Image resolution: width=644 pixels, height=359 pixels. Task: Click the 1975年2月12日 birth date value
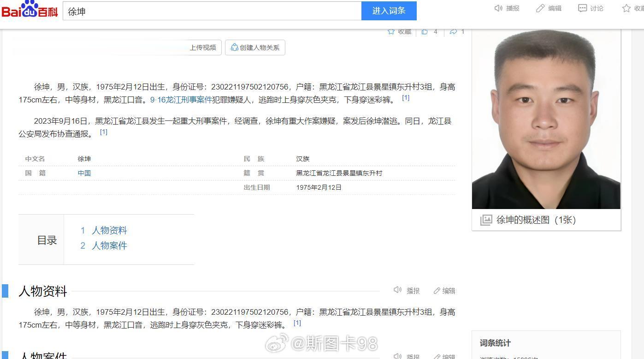click(x=319, y=187)
